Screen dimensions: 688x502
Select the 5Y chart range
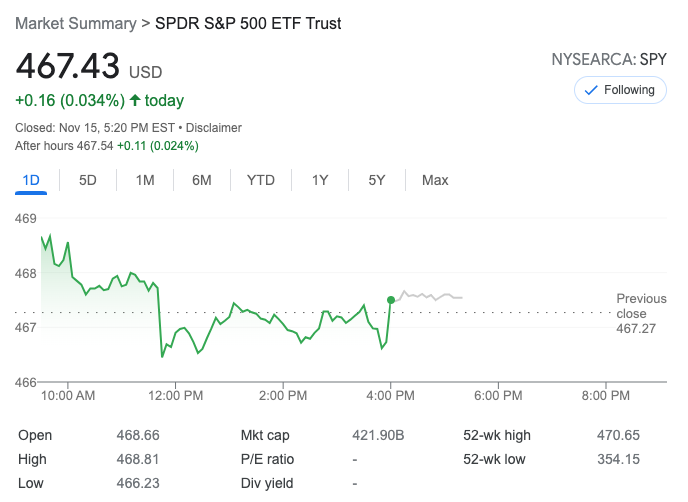[377, 180]
